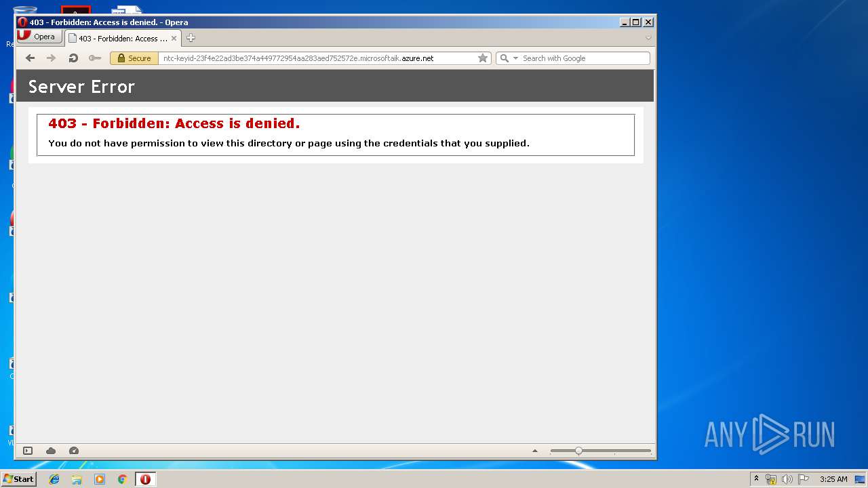Maximize the Opera window
The image size is (868, 488).
(635, 22)
